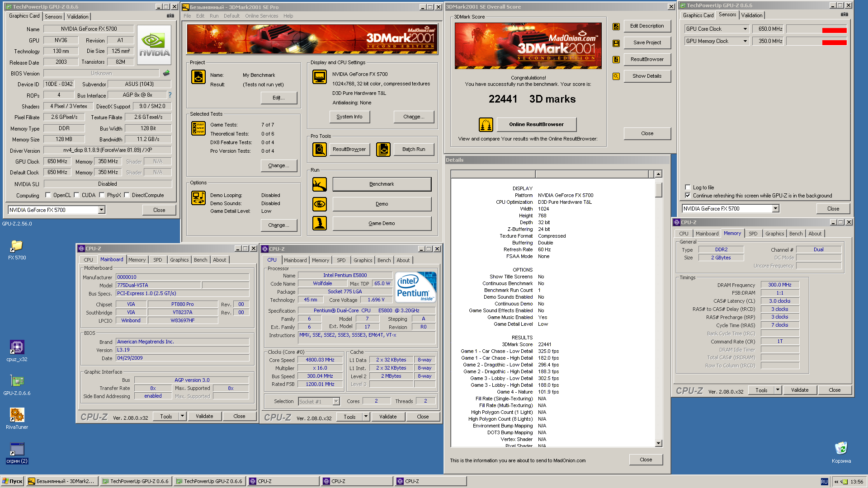
Task: Click the Demo eye icon
Action: [x=320, y=204]
